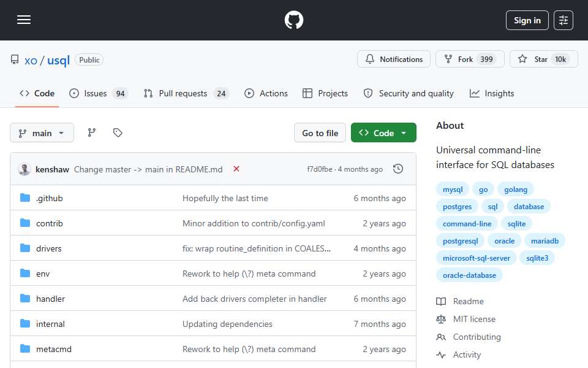
Task: Select the go topic tag
Action: point(483,190)
